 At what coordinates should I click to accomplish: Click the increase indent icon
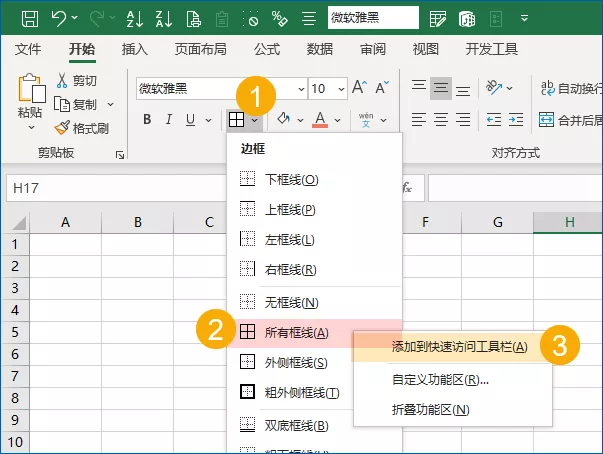click(x=516, y=120)
